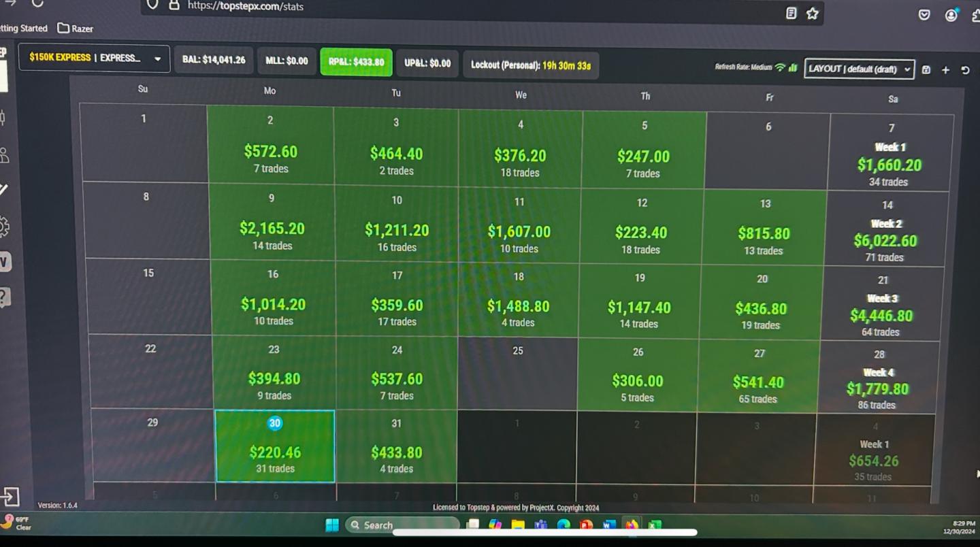The image size is (980, 547).
Task: Open Microsoft Teams from the taskbar
Action: click(541, 525)
